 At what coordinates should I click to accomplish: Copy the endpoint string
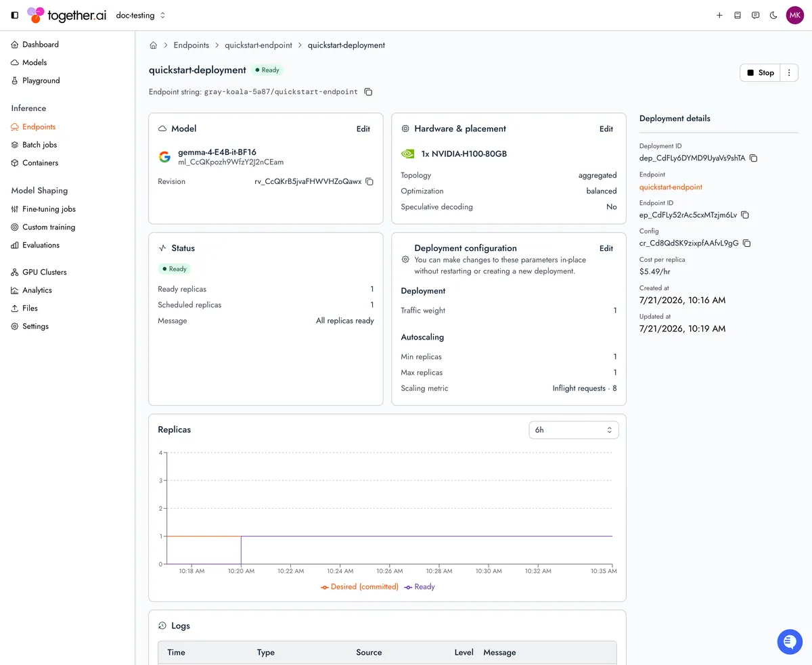(368, 92)
